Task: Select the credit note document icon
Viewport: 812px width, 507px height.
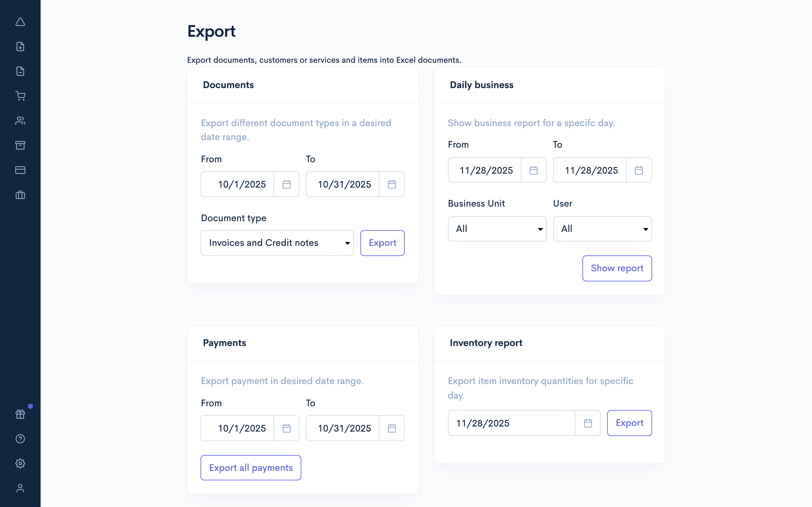Action: coord(21,71)
